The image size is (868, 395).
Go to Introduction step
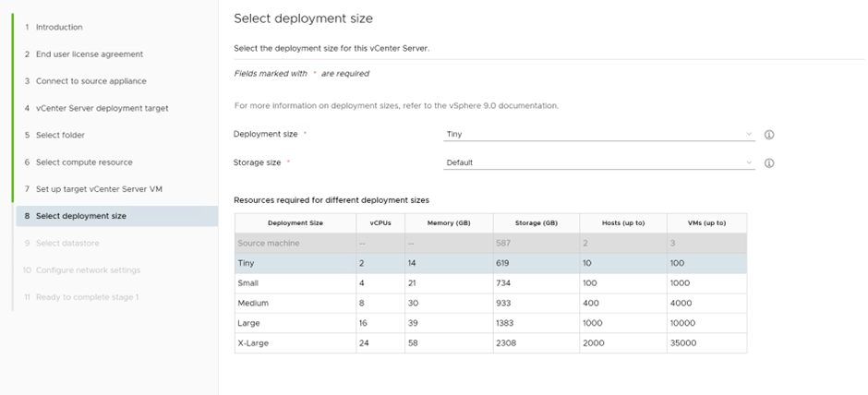tap(59, 27)
